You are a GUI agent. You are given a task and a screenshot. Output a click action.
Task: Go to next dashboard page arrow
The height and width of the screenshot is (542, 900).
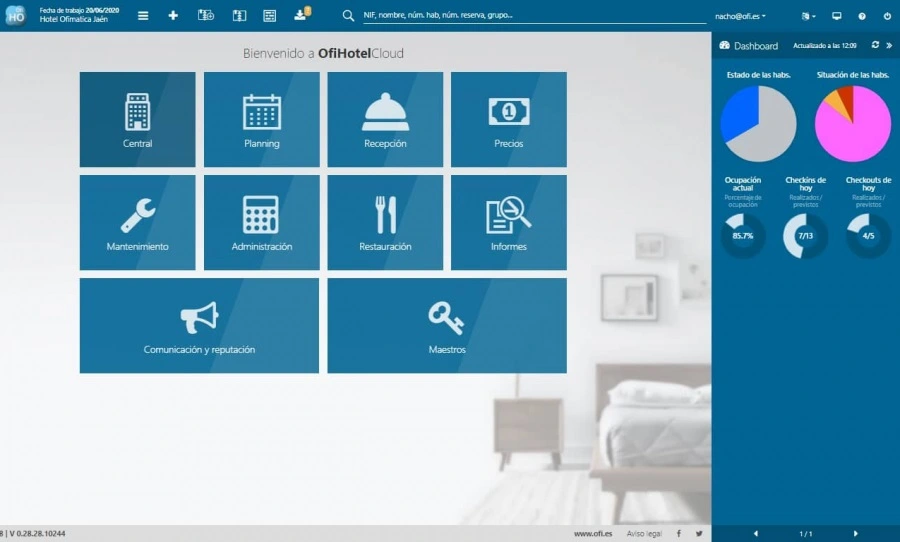[855, 533]
